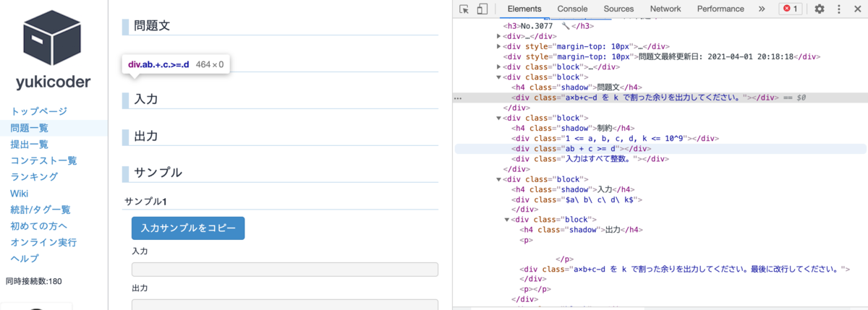Screen dimensions: 868x310
Task: Expand the collapsed <div>…</div> node under h3
Action: [x=499, y=36]
